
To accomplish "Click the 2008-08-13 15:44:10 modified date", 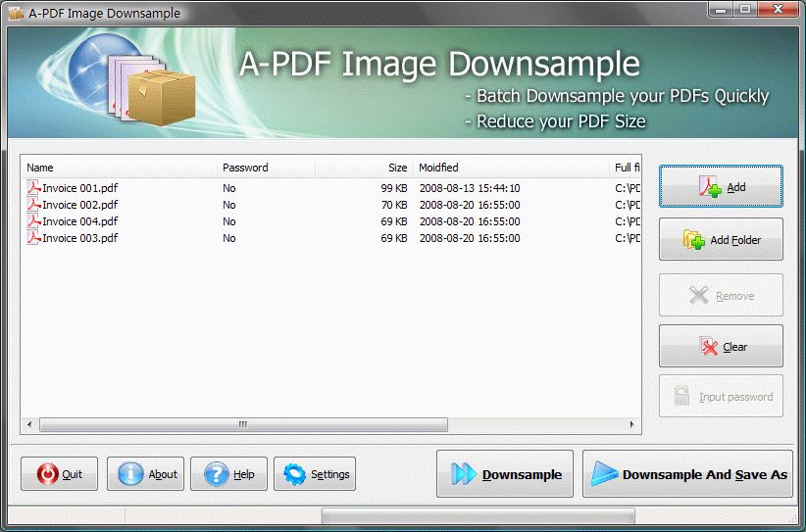I will 470,188.
